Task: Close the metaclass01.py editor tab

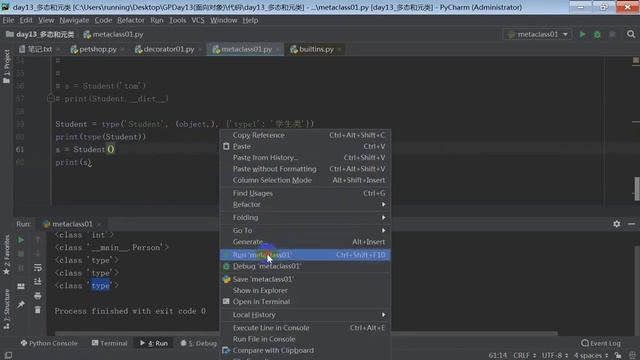Action: [x=278, y=50]
